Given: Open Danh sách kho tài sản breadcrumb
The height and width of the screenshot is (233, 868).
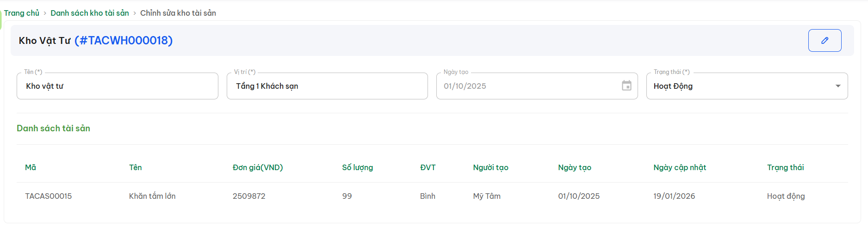Looking at the screenshot, I should coord(90,13).
